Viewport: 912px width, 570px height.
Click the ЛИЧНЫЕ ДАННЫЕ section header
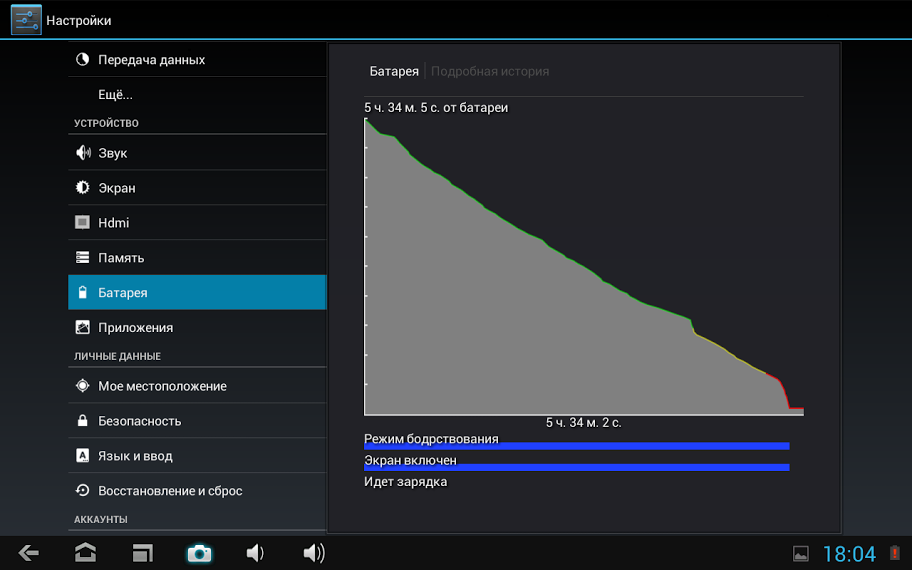point(117,356)
